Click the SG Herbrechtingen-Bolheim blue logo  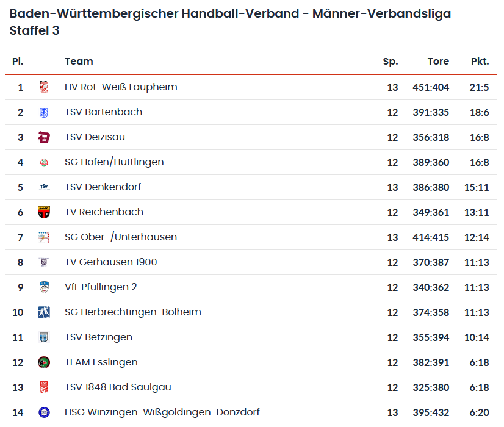(43, 312)
